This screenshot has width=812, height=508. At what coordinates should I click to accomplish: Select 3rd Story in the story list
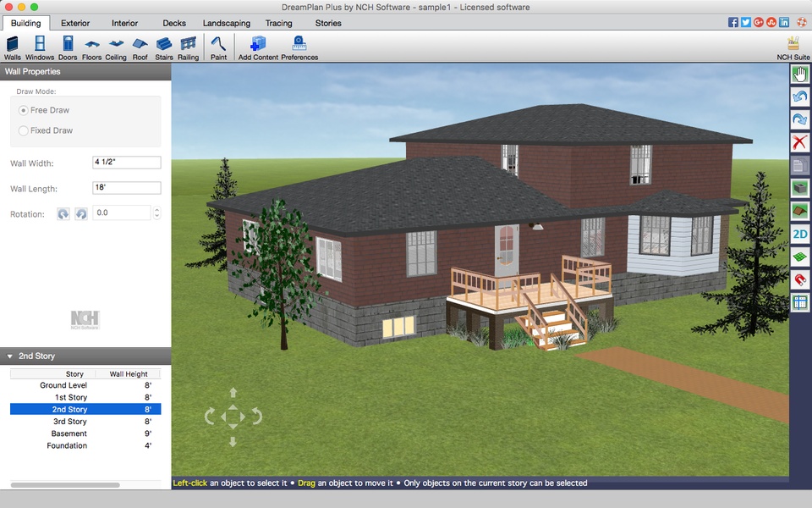85,422
